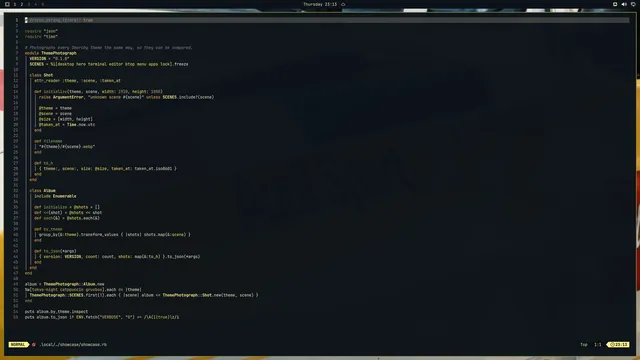The width and height of the screenshot is (640, 360).
Task: Click the def filename method line
Action: 48,141
